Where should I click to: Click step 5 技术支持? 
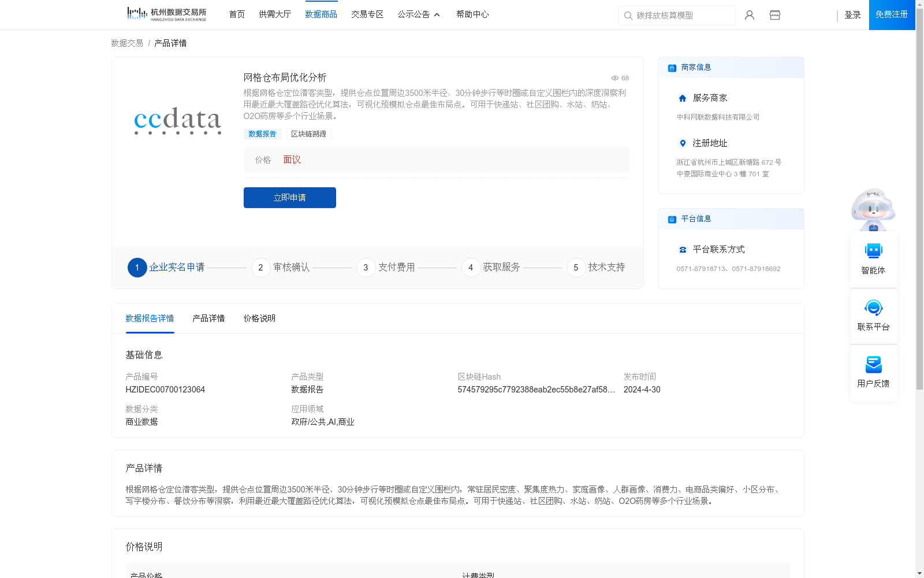[596, 268]
